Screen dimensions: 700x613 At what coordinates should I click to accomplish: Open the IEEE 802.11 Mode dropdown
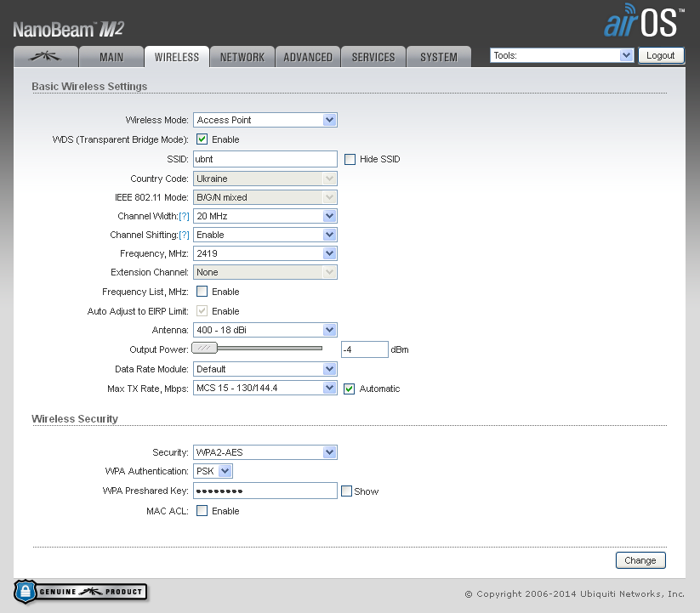tap(265, 197)
